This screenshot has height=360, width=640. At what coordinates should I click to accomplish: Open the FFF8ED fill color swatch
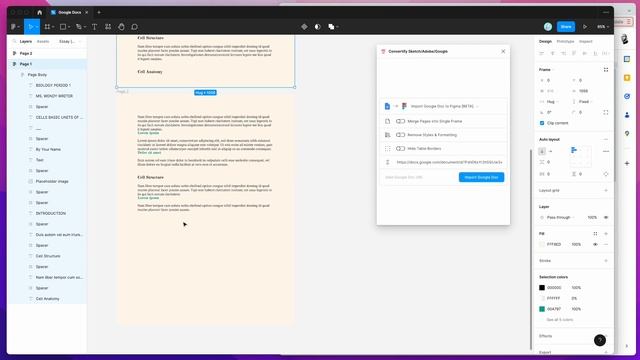[x=542, y=244]
